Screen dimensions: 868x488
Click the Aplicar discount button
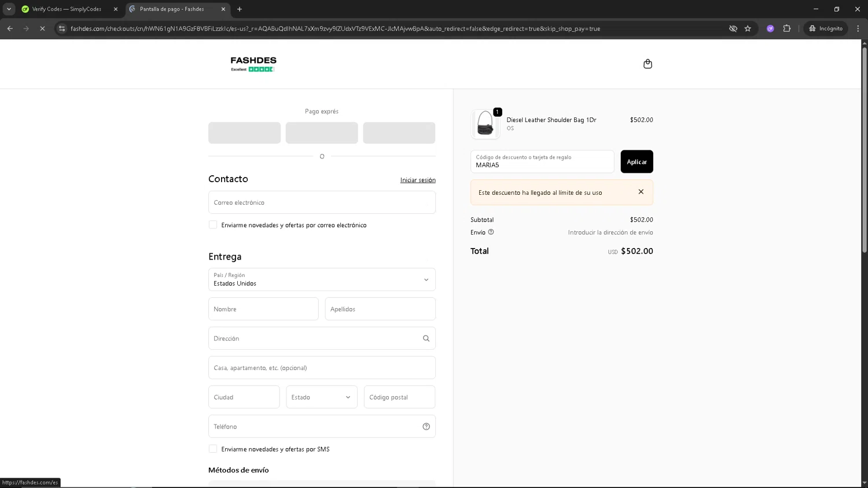[x=637, y=162]
